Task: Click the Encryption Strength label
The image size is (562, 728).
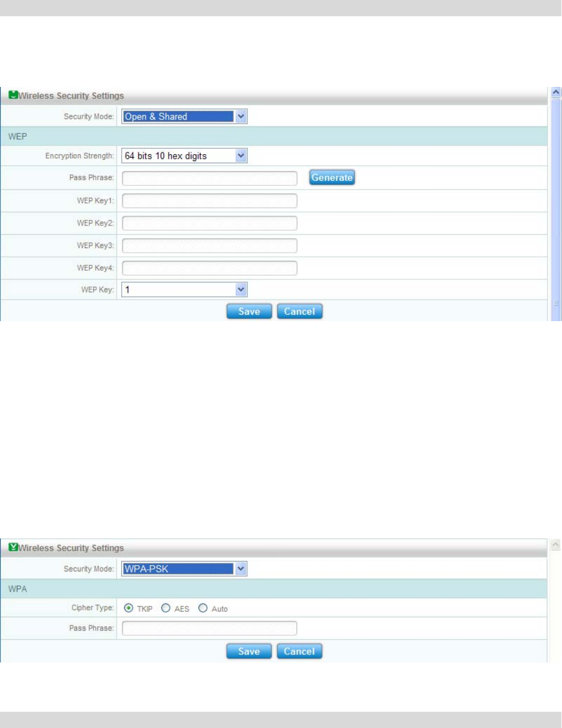Action: (x=79, y=156)
